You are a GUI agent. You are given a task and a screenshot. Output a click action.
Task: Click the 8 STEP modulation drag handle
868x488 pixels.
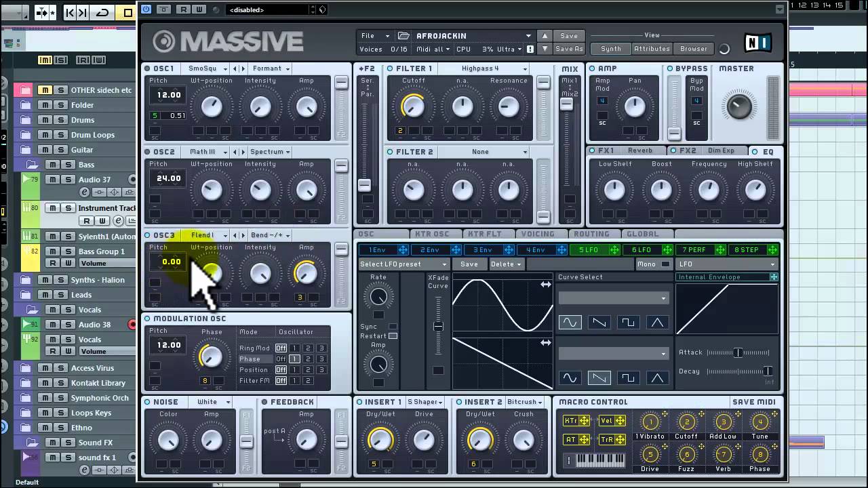[772, 250]
